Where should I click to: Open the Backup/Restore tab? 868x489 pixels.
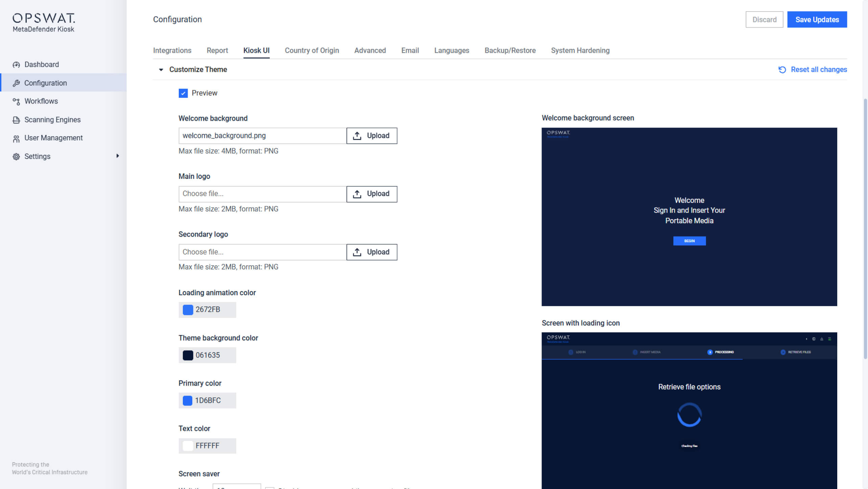(x=510, y=50)
